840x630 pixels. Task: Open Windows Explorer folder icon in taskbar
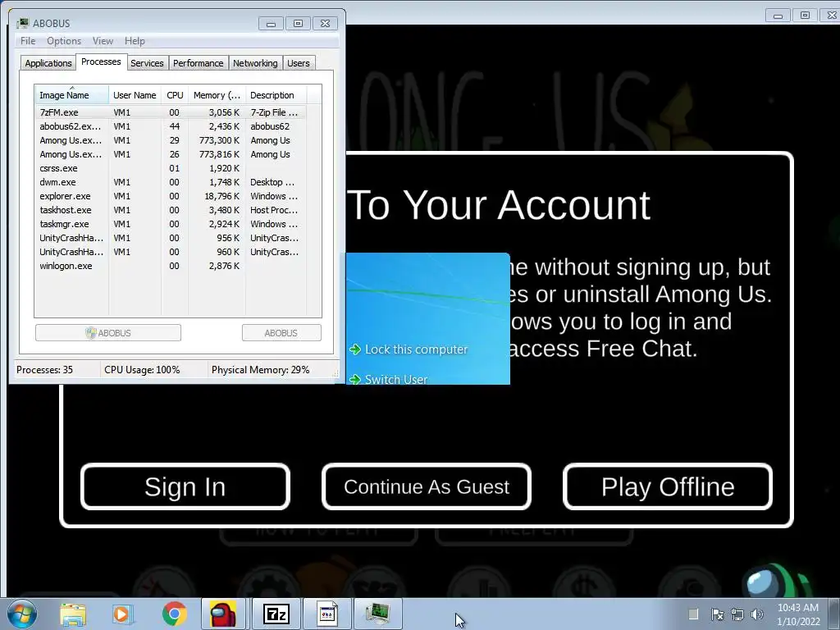click(x=73, y=614)
